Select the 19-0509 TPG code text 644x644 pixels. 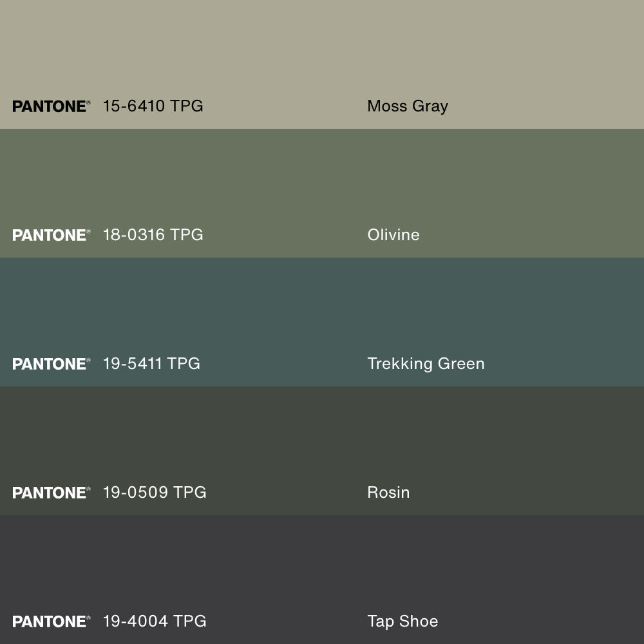click(x=155, y=492)
